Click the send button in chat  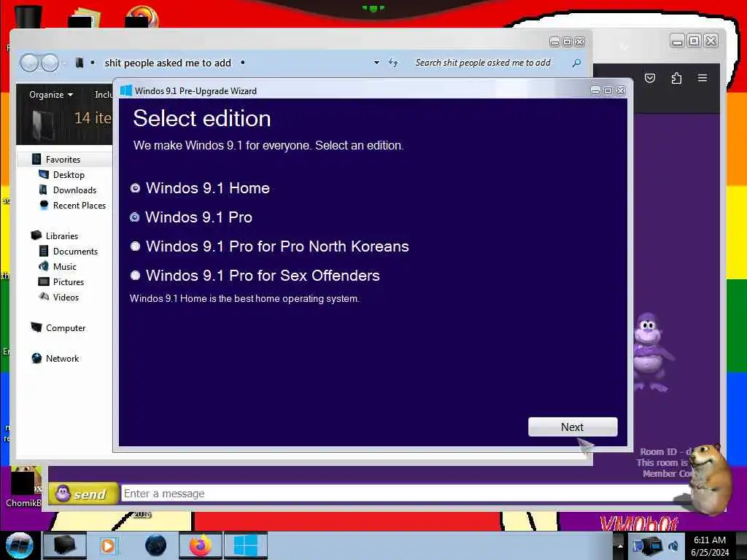click(x=84, y=494)
